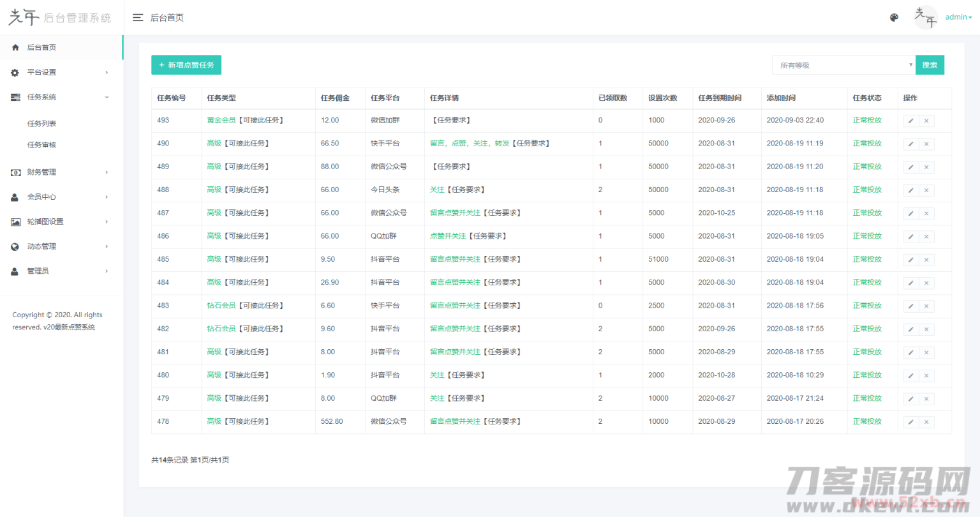Delete task 484 using its X icon

926,283
